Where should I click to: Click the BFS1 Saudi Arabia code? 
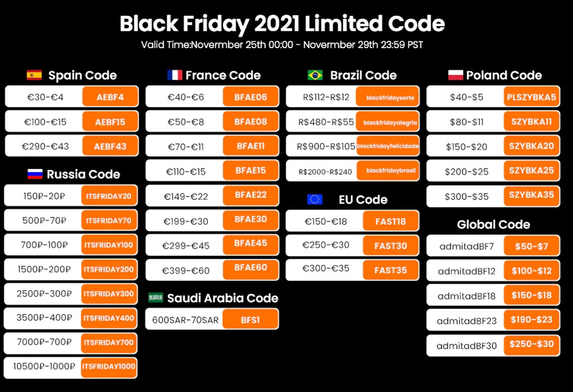pyautogui.click(x=250, y=320)
